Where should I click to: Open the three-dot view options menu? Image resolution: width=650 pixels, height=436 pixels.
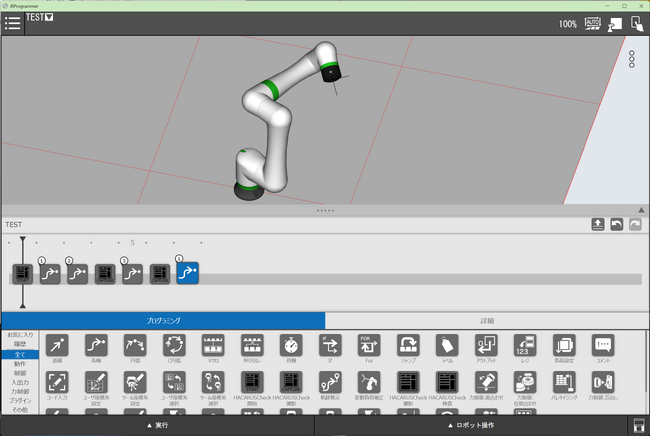(x=631, y=59)
